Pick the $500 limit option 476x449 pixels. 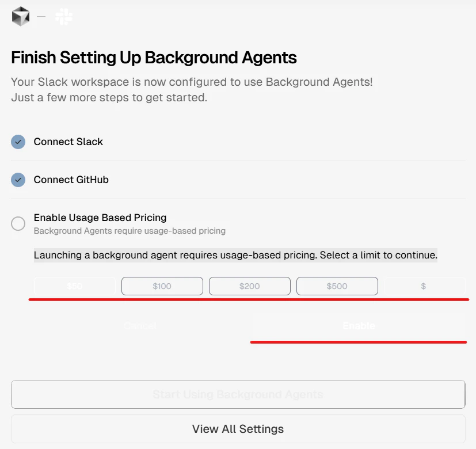[x=337, y=286]
